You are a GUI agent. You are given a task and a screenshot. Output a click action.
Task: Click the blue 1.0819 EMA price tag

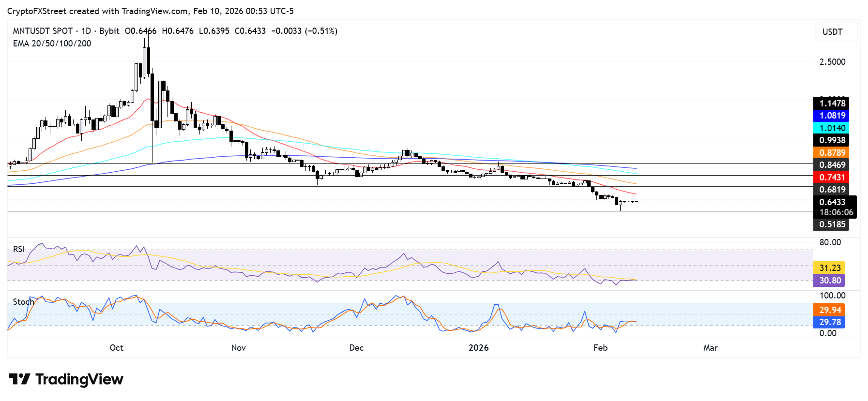click(831, 116)
